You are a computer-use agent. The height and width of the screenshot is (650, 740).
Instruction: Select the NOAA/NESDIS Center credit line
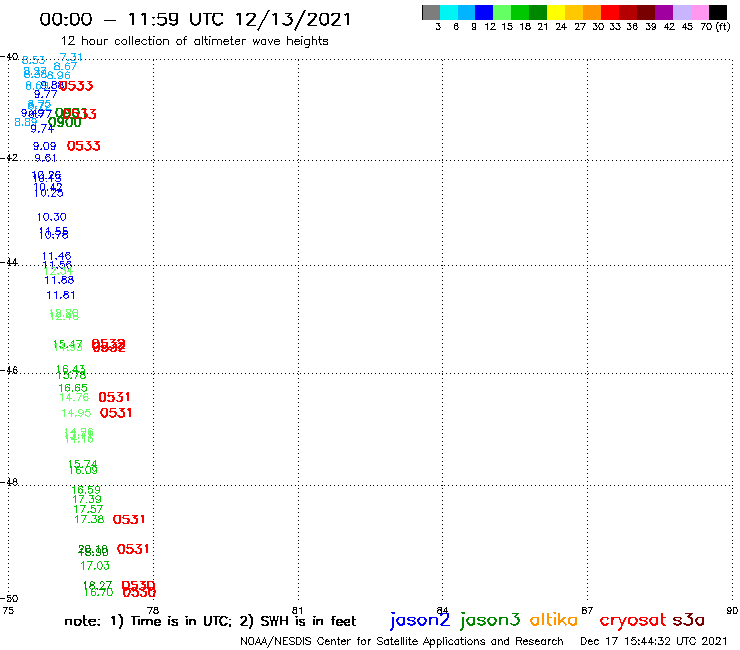[x=402, y=641]
